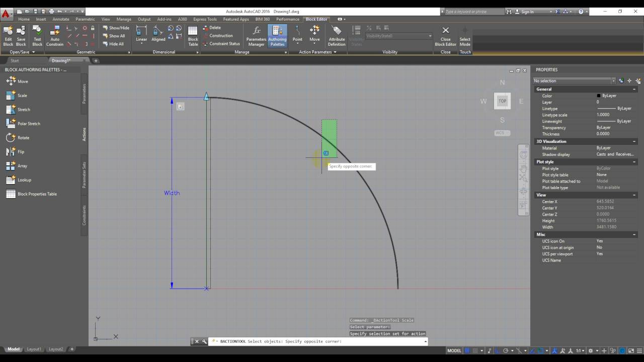Screen dimensions: 644x362
Task: Expand Action Parameters panel arrow
Action: pos(335,52)
